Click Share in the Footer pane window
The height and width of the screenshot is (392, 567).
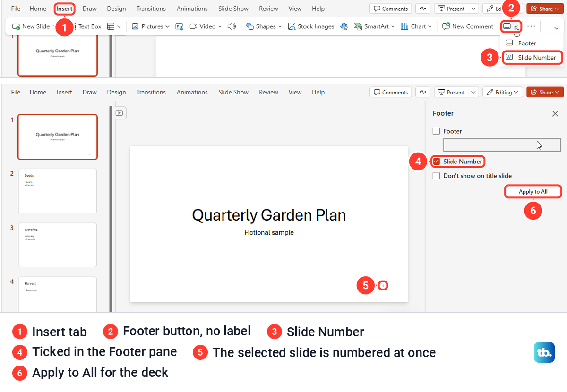tap(545, 92)
